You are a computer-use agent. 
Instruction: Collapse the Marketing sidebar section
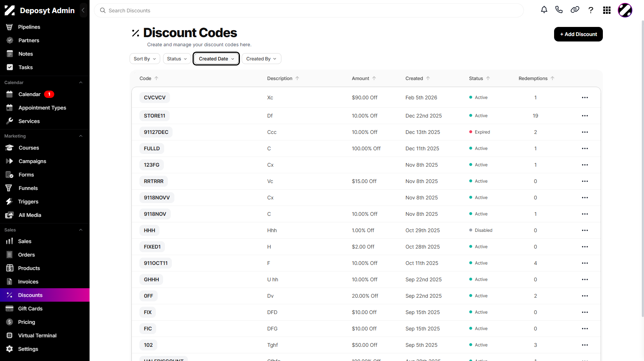pyautogui.click(x=81, y=136)
